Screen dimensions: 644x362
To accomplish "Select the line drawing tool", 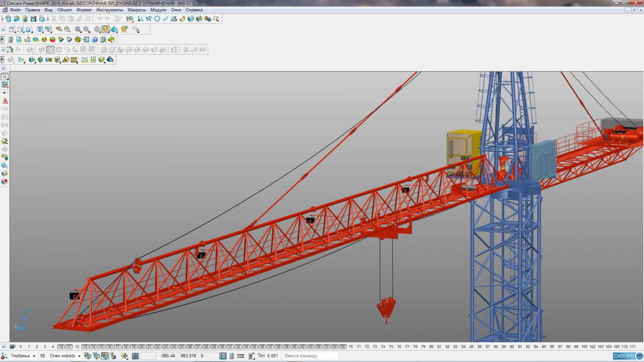I will 149,19.
